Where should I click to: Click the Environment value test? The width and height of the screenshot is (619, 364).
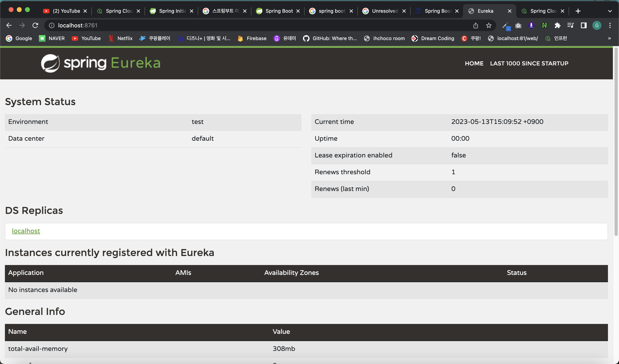click(x=198, y=122)
